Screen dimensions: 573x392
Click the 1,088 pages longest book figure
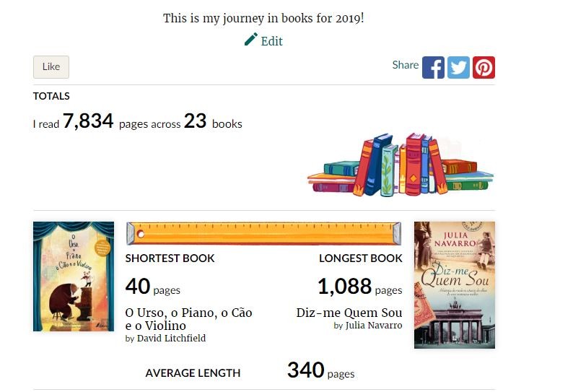[x=359, y=287]
